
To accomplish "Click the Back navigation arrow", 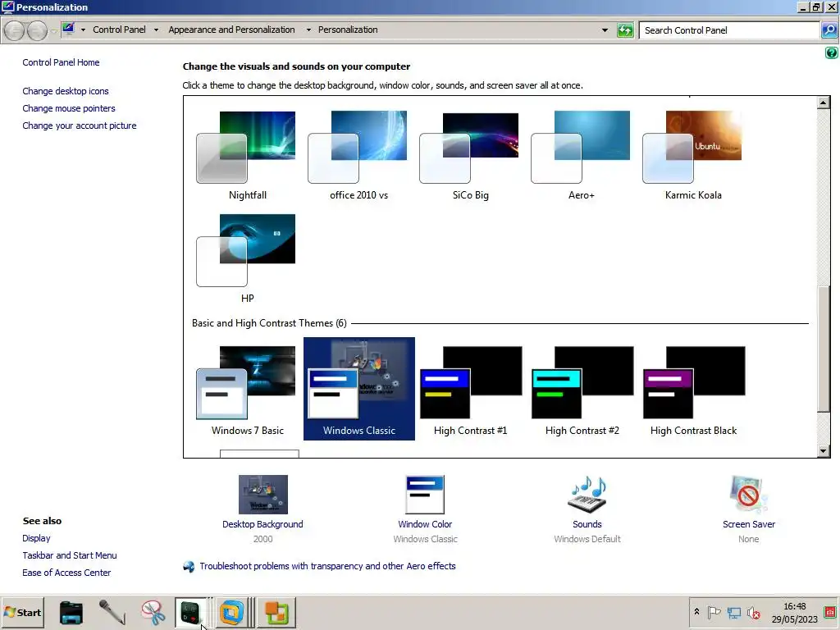I will (15, 30).
